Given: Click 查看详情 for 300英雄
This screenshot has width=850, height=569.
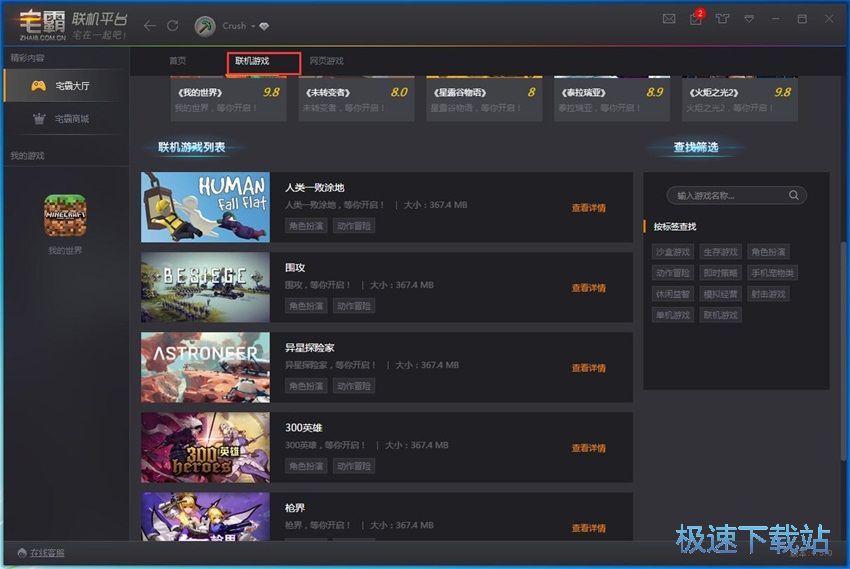Looking at the screenshot, I should [x=589, y=448].
